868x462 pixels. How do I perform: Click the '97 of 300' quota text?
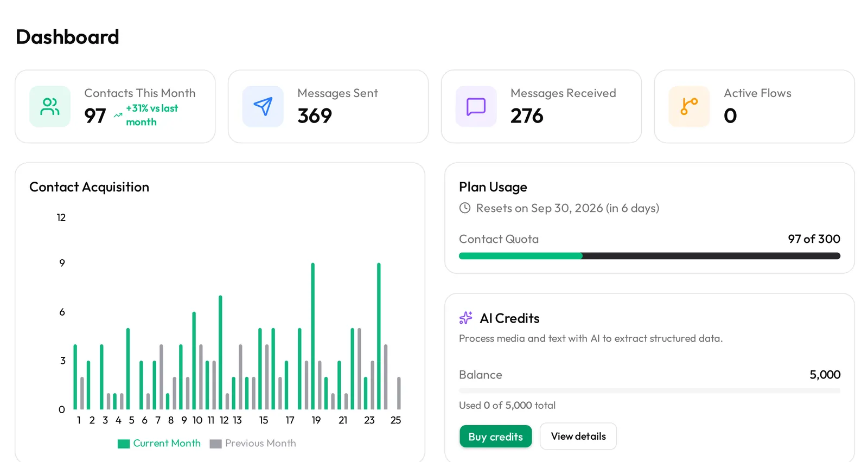coord(814,239)
